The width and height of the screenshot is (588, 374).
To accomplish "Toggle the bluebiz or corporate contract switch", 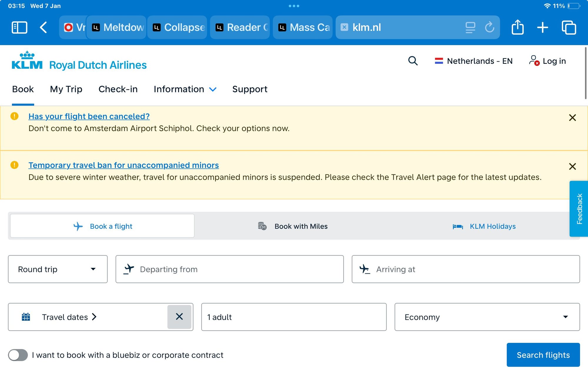I will (18, 355).
